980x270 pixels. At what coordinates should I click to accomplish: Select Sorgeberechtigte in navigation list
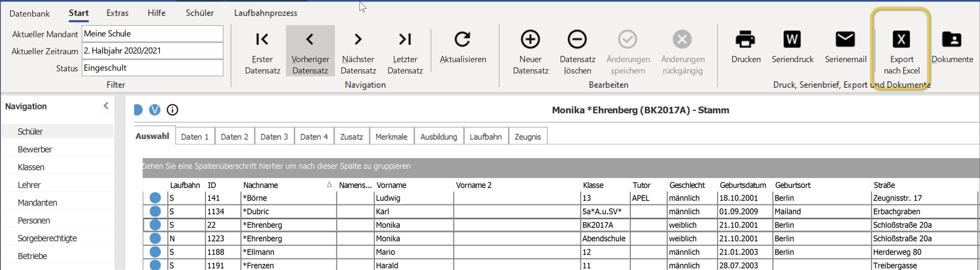(58, 238)
